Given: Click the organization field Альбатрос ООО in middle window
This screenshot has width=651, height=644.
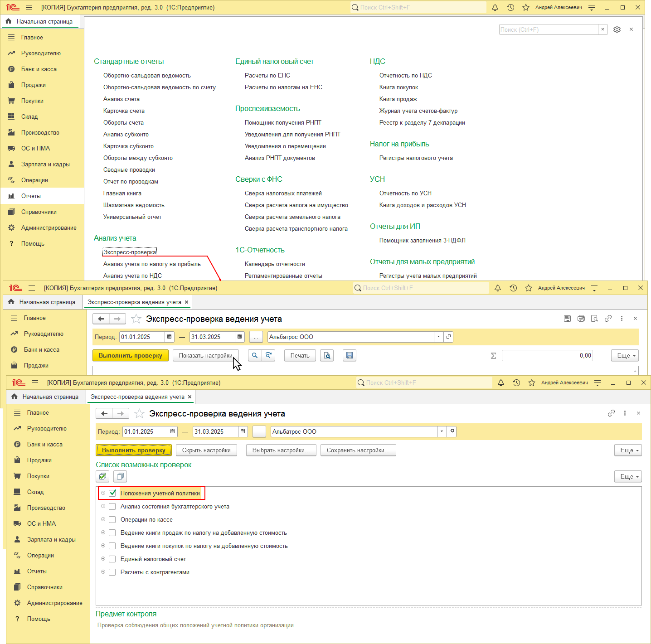Looking at the screenshot, I should click(x=351, y=337).
